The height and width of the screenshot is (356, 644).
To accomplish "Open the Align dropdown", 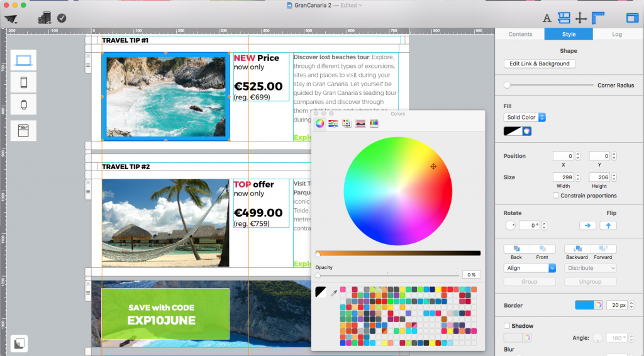I will [x=530, y=268].
